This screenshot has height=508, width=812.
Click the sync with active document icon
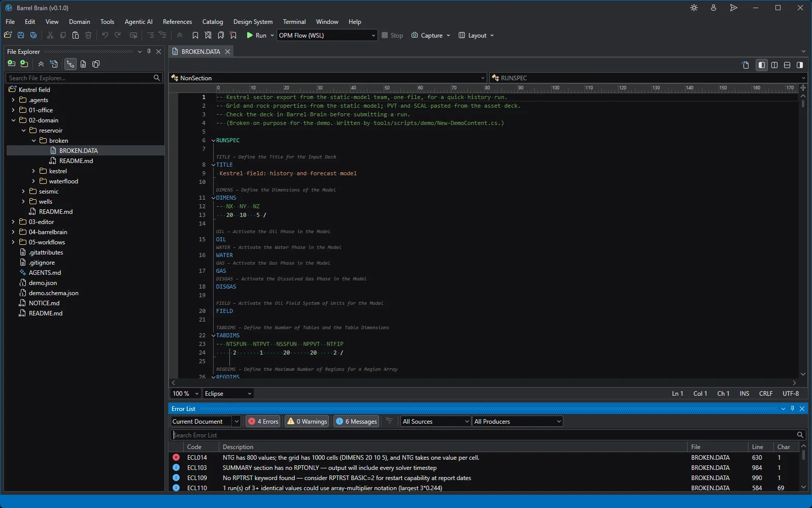click(54, 64)
